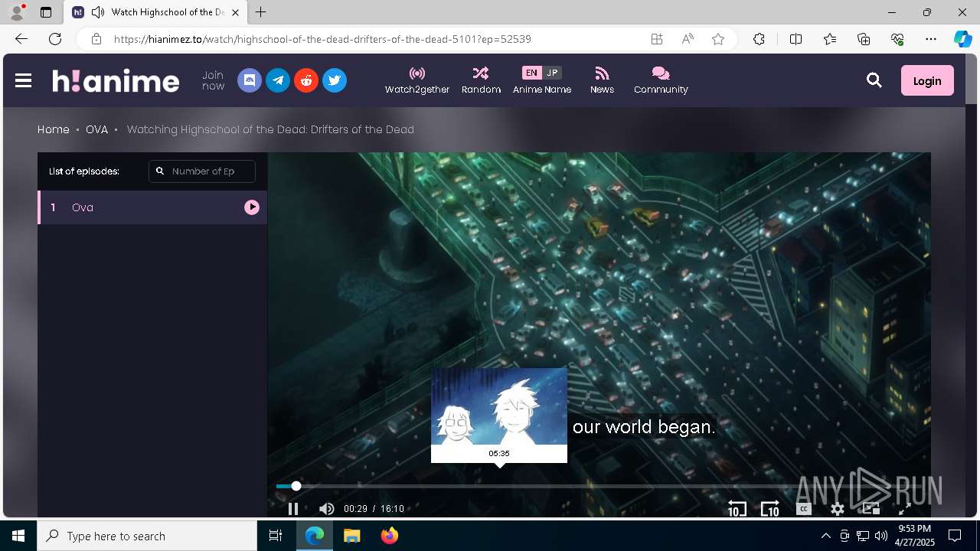Screen dimensions: 980x551
Task: Mute the tab via speaker icon
Action: tap(98, 12)
